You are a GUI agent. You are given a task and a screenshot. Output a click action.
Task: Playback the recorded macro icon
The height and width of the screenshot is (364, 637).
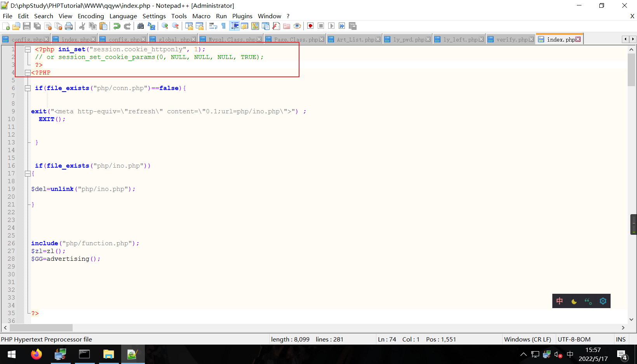(x=331, y=26)
